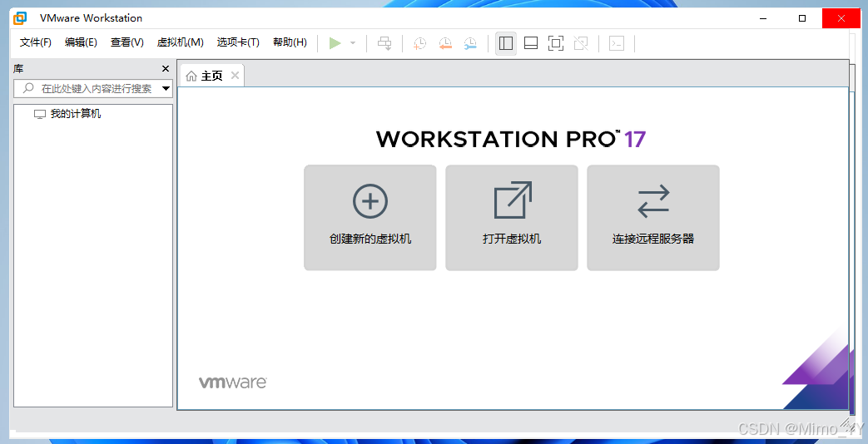
Task: Click 打开虚拟机 button
Action: coord(512,217)
